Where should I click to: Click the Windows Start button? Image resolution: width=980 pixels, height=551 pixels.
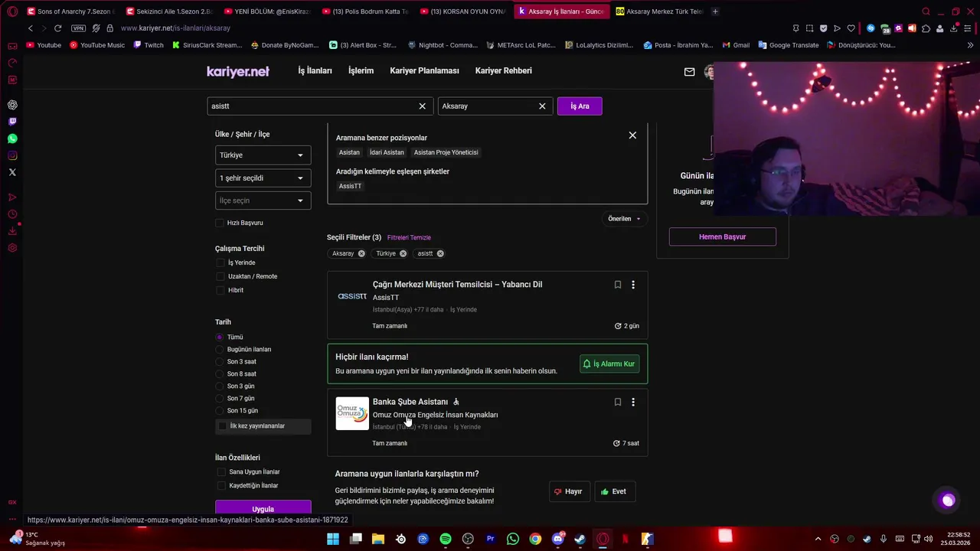point(333,539)
